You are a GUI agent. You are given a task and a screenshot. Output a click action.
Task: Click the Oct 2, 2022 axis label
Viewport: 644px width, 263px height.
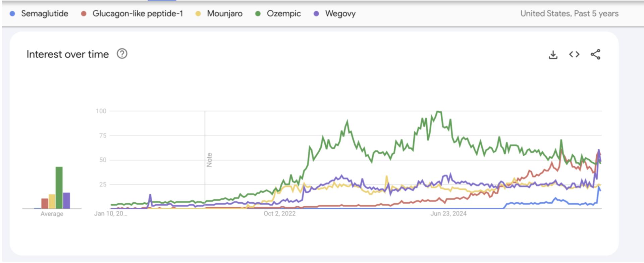pyautogui.click(x=279, y=213)
